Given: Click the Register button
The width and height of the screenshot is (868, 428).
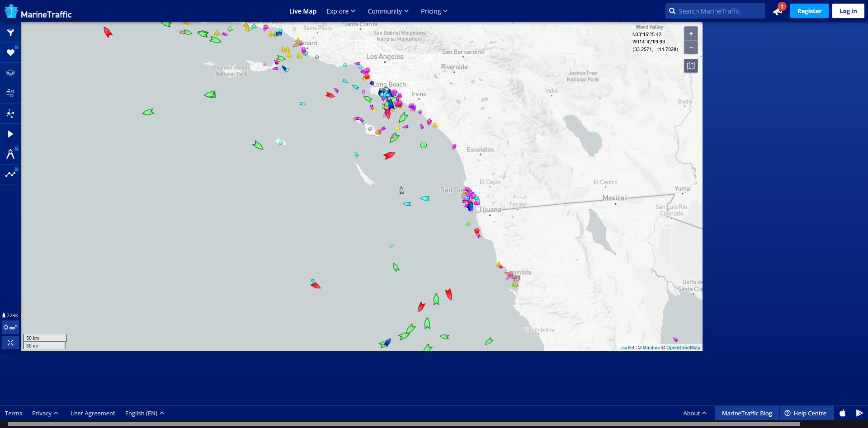Looking at the screenshot, I should click(809, 11).
